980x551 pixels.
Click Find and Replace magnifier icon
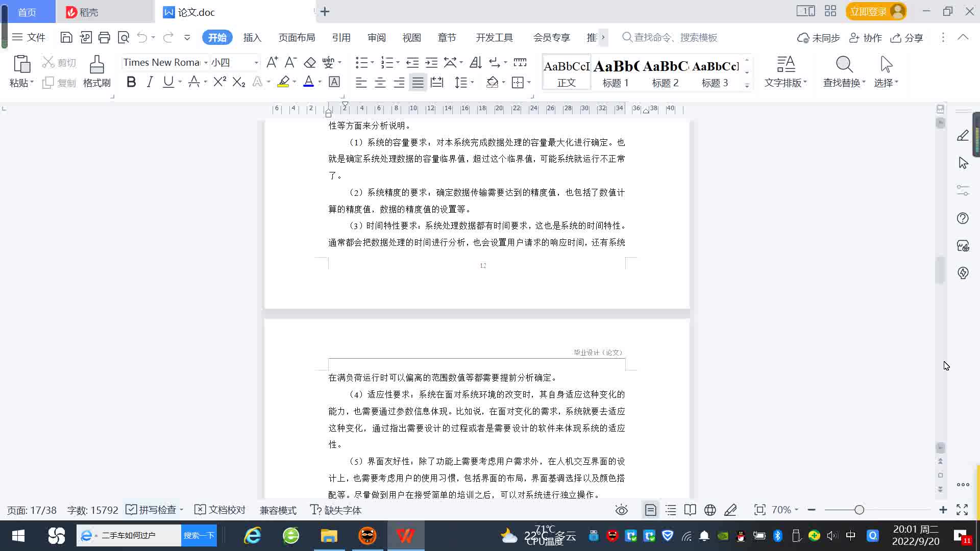point(844,65)
